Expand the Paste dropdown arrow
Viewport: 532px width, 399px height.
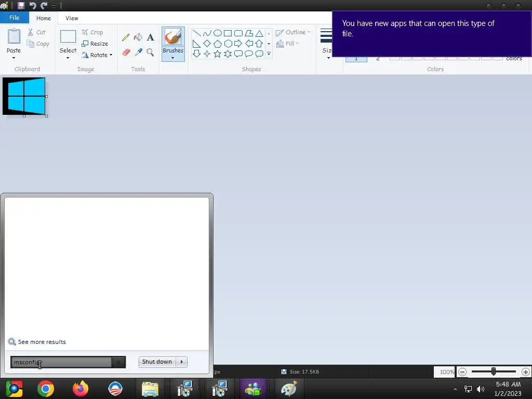pos(14,58)
